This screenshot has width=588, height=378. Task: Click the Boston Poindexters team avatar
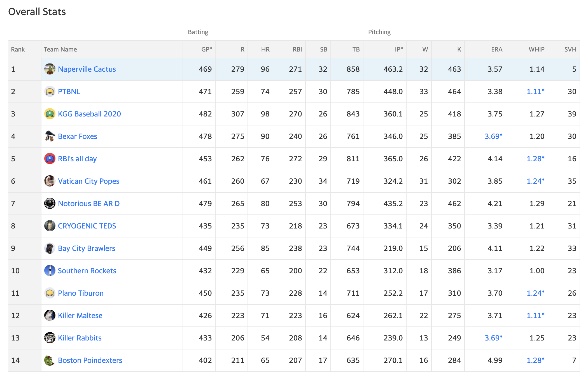[50, 360]
